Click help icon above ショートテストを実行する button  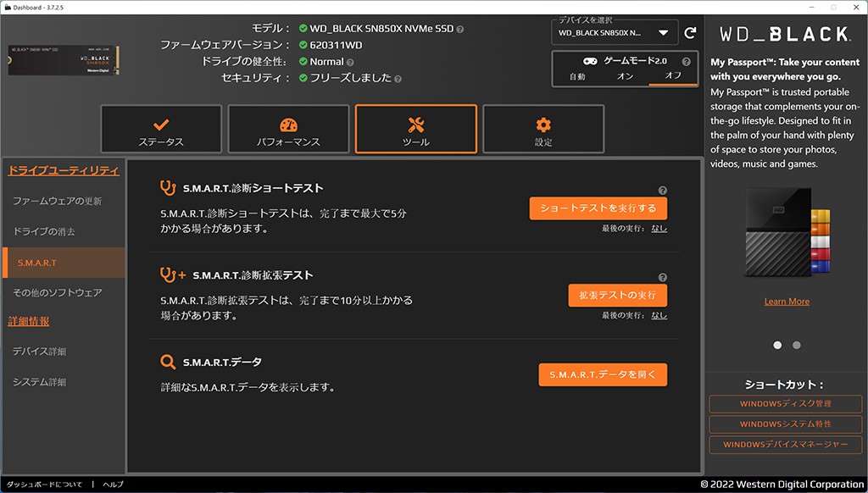coord(662,191)
